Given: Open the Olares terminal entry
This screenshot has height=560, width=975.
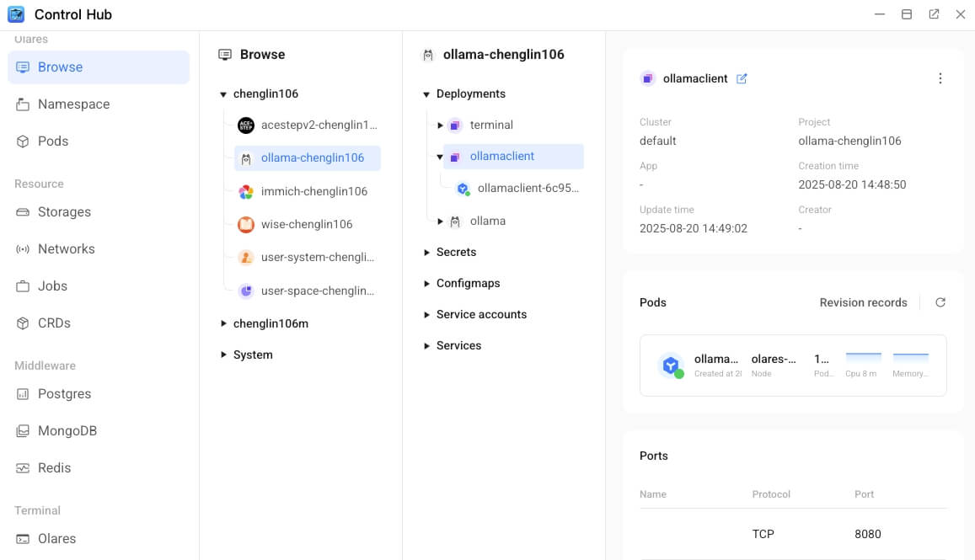Looking at the screenshot, I should pyautogui.click(x=55, y=538).
